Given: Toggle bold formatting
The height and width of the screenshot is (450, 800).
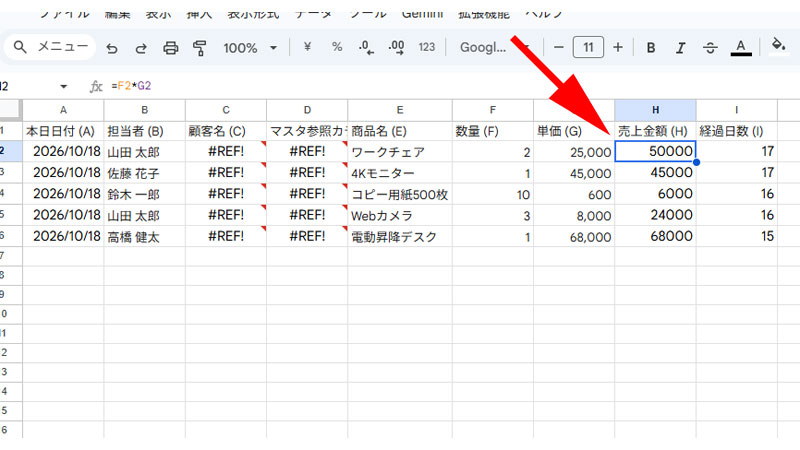Looking at the screenshot, I should [651, 47].
